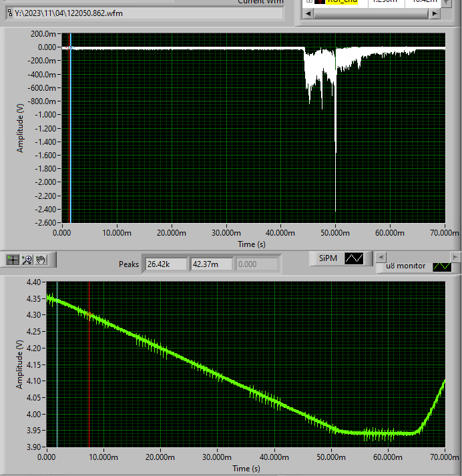This screenshot has width=462, height=476.
Task: Select the pan hand tool
Action: tap(41, 260)
